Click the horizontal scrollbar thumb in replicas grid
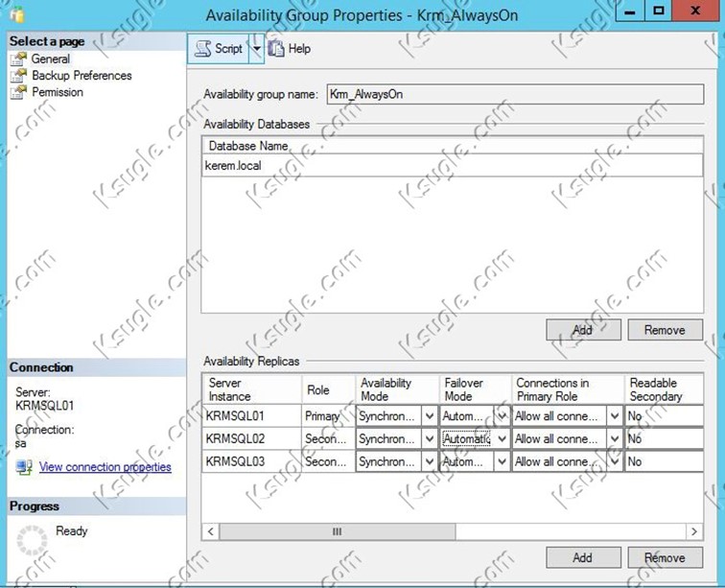Screen dimensions: 725x588 tap(337, 531)
